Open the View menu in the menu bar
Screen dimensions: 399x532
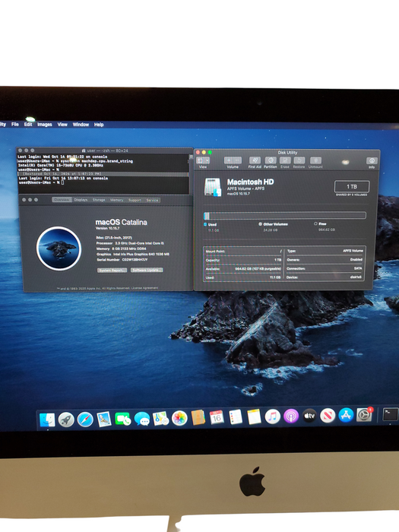pyautogui.click(x=62, y=125)
